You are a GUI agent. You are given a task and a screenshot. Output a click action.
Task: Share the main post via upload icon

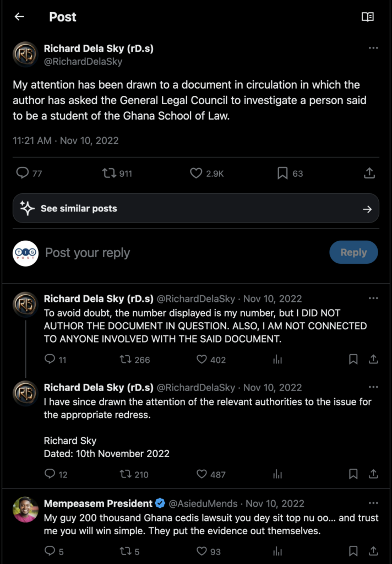[x=369, y=173]
